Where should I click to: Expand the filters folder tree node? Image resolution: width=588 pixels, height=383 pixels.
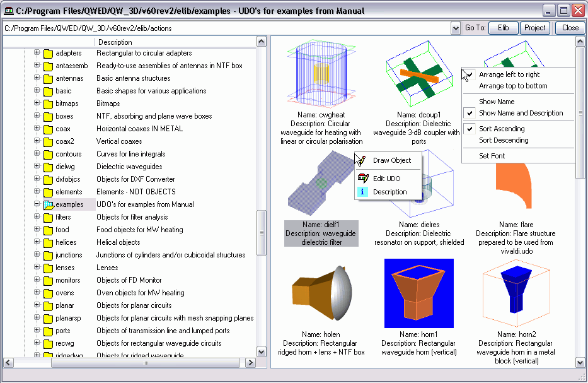point(37,217)
